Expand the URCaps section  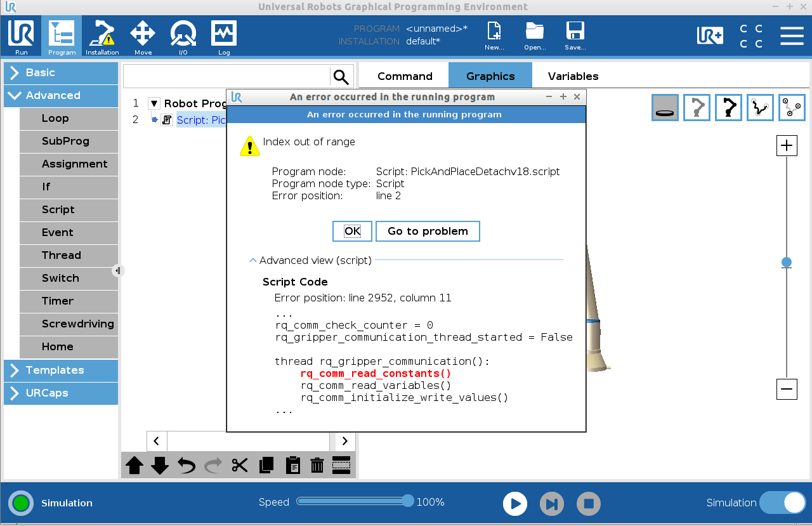[61, 393]
